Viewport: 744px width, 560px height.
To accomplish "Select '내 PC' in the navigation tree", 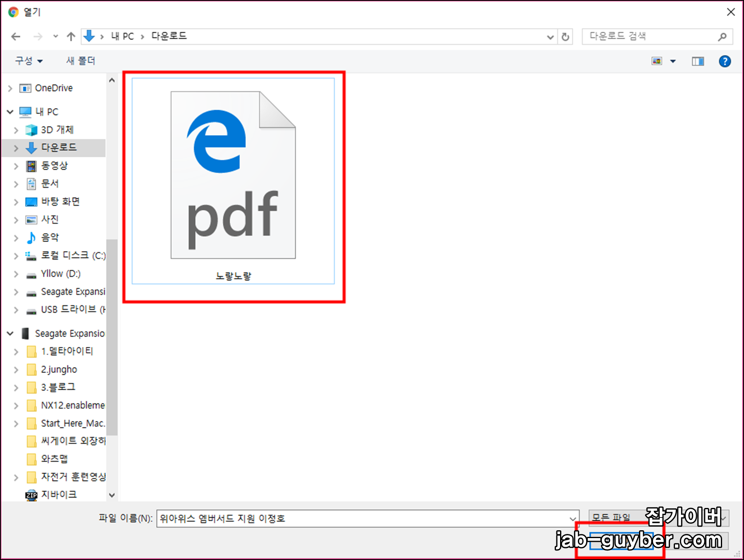I will [47, 112].
